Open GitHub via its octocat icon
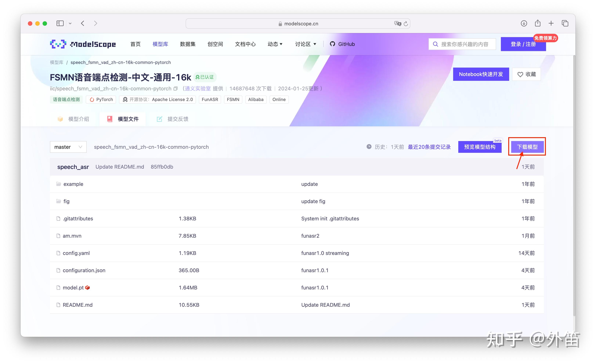596x364 pixels. coord(333,44)
